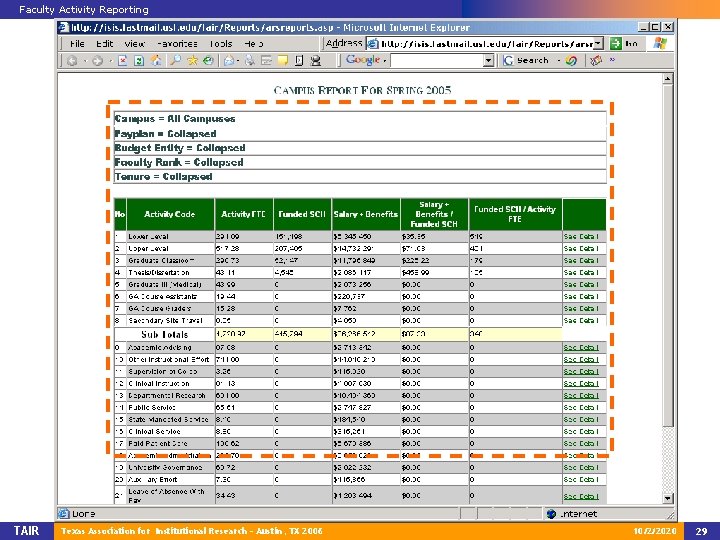Open See Detail for Leave of Absence row
This screenshot has height=540, width=720.
581,496
